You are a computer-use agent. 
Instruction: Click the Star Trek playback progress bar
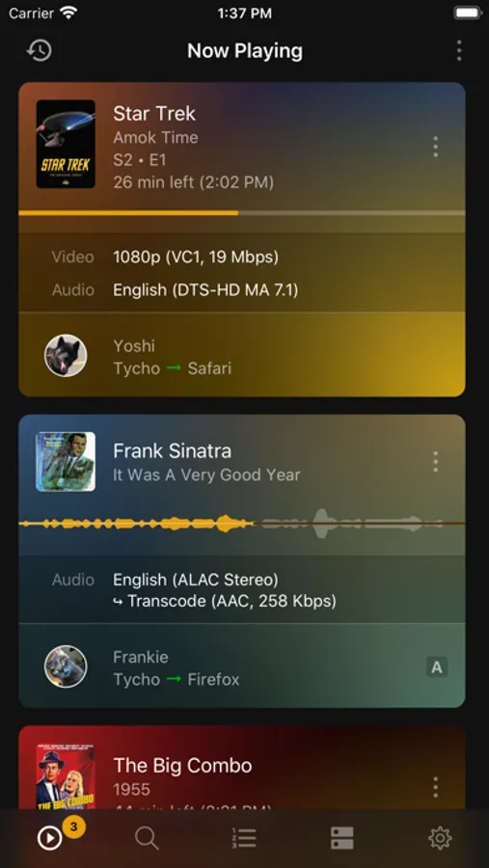[x=242, y=212]
